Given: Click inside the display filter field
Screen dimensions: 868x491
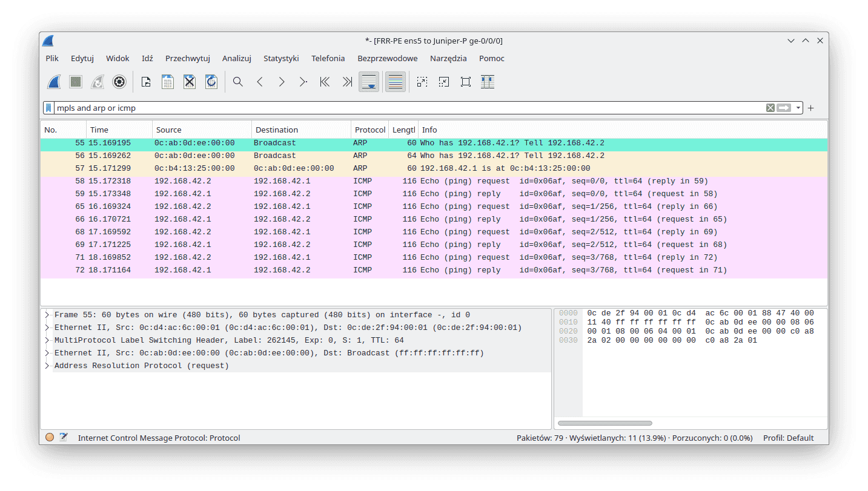Looking at the screenshot, I should click(x=363, y=108).
